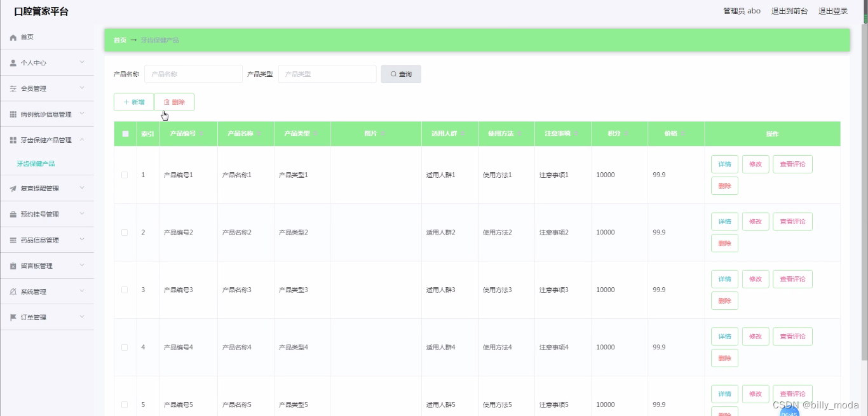Click the list icon for 药品信息管理

(x=13, y=240)
